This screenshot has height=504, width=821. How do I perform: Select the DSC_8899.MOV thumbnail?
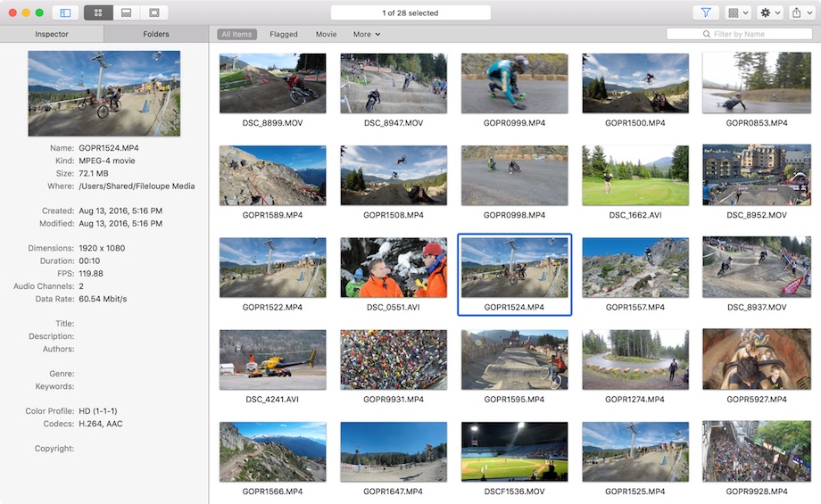point(272,83)
